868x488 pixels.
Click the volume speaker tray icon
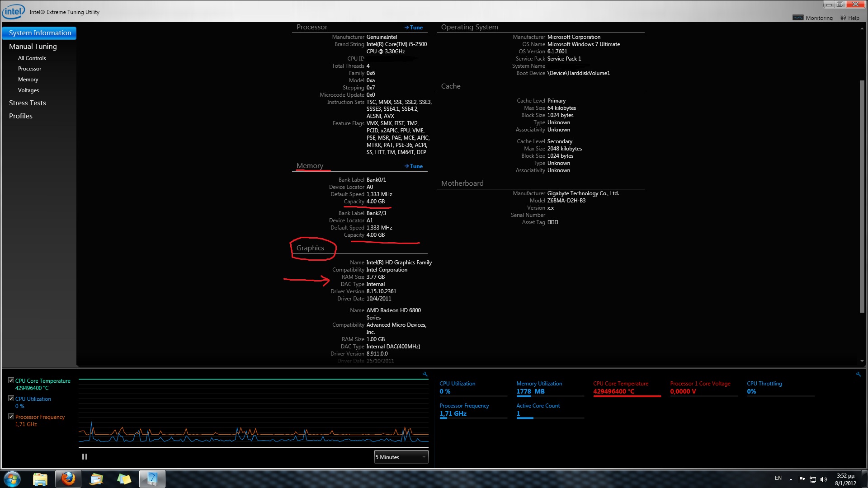[823, 479]
